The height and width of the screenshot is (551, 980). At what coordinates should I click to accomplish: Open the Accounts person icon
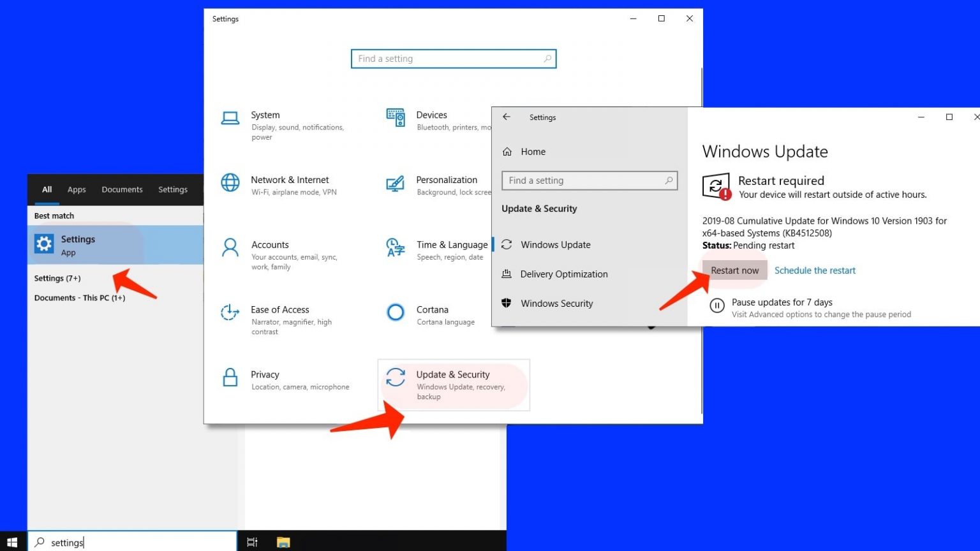pos(230,247)
